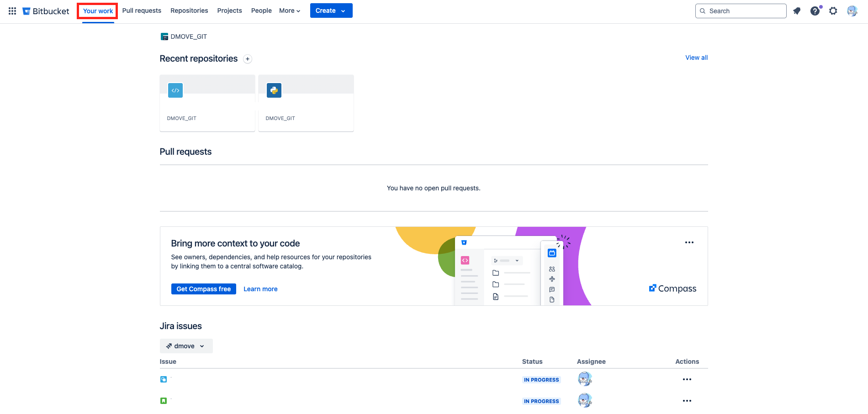This screenshot has height=414, width=868.
Task: Click the Bitbucket logo
Action: click(x=46, y=11)
